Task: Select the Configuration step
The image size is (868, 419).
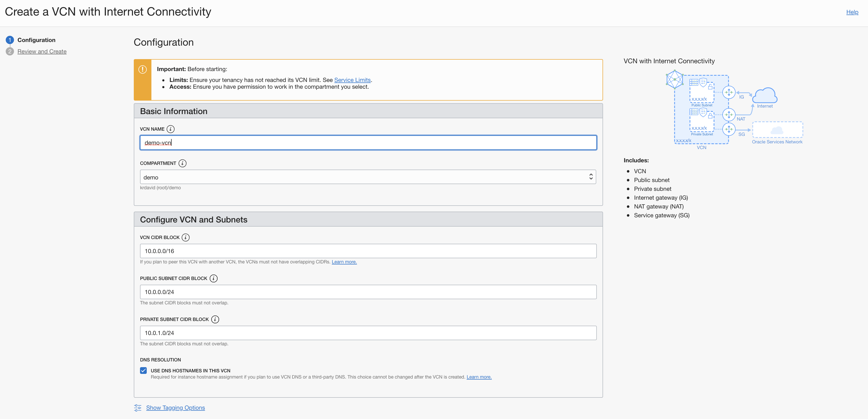Action: click(x=36, y=40)
